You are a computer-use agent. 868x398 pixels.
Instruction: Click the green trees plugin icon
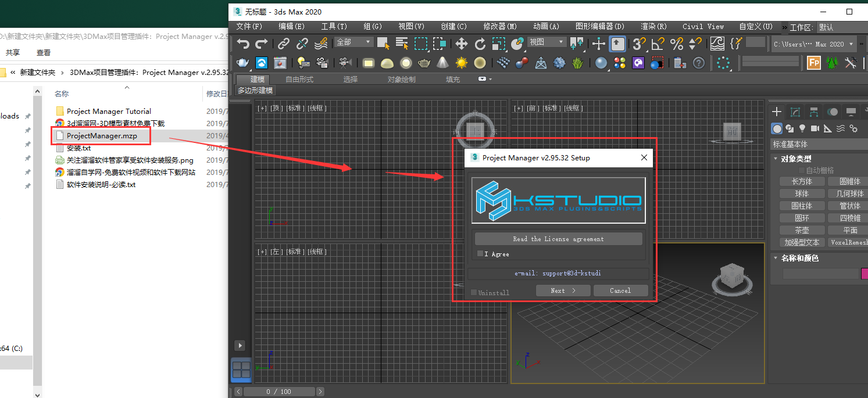[833, 63]
